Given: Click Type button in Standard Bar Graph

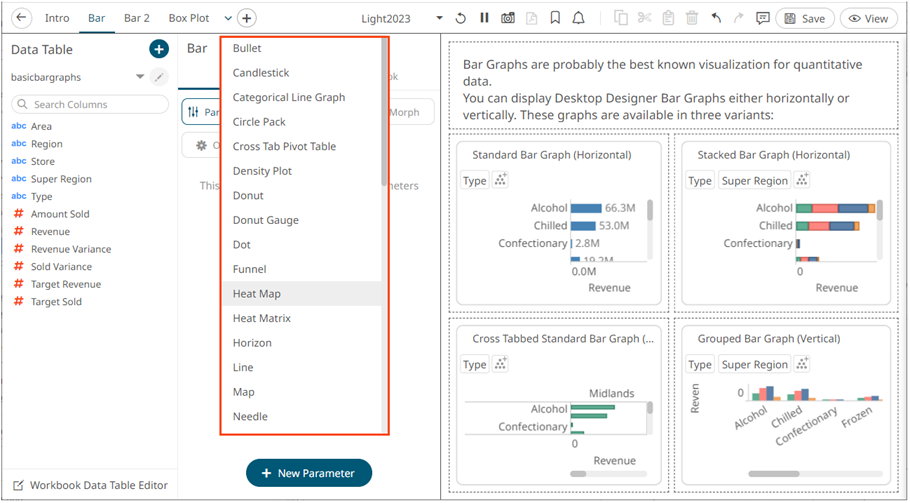Looking at the screenshot, I should [475, 180].
